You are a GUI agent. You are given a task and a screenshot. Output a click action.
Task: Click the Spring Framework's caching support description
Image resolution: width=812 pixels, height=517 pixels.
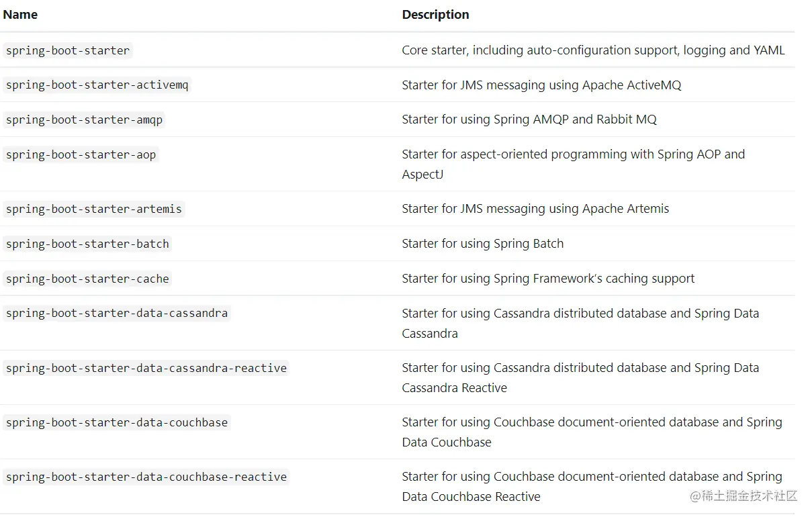548,279
